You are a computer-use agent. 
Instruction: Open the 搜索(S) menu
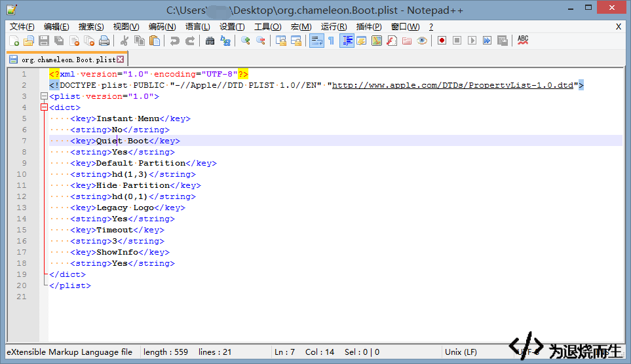click(91, 27)
